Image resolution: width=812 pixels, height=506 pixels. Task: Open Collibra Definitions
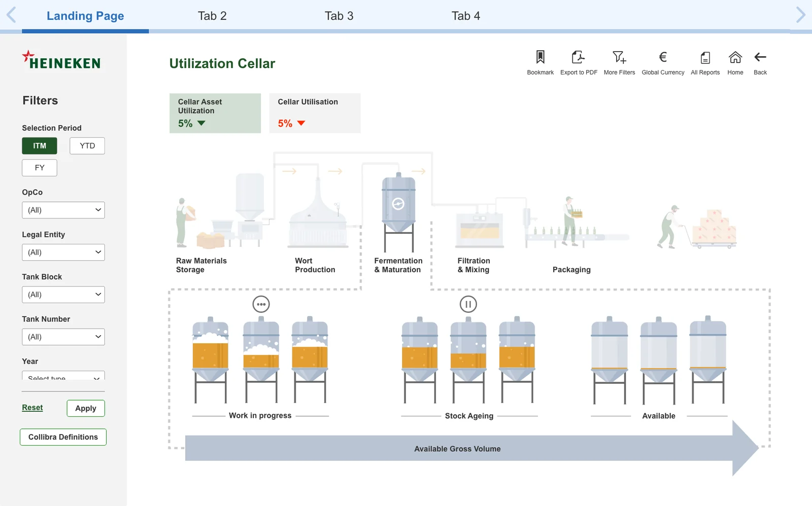tap(63, 437)
